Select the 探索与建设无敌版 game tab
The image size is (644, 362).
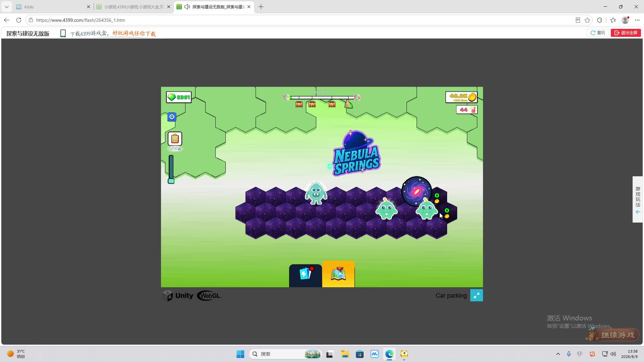(x=214, y=7)
